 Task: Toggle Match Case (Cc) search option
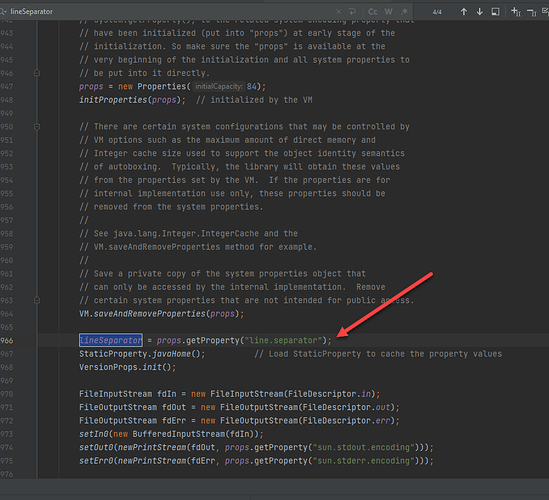pyautogui.click(x=373, y=12)
